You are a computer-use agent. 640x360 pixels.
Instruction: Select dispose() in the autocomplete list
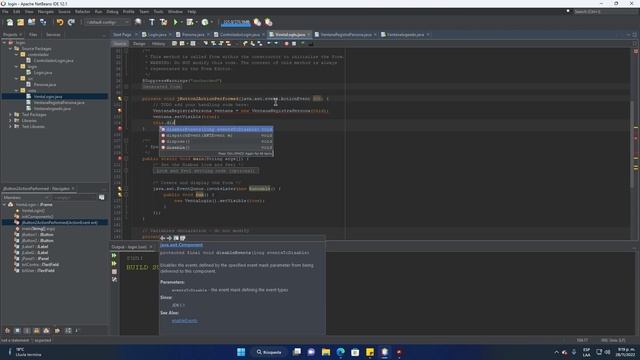tap(216, 141)
